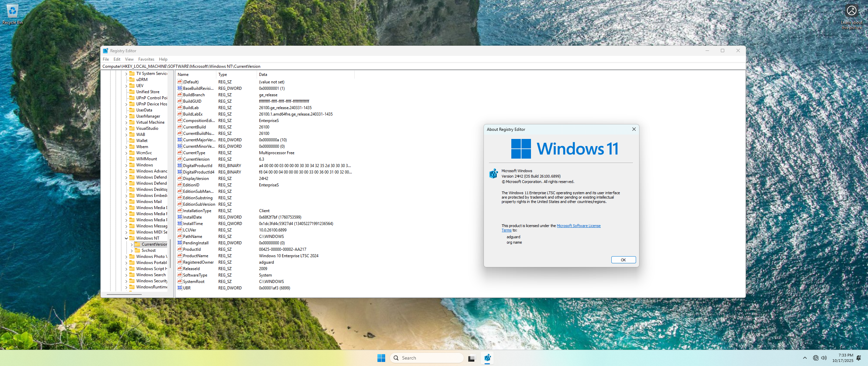Screen dimensions: 868x366
Task: Click the DigitalProductId binary value icon
Action: pyautogui.click(x=180, y=166)
